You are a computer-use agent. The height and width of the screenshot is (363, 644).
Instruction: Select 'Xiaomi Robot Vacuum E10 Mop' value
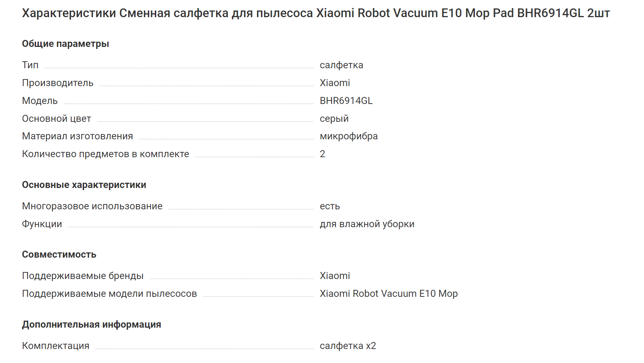(x=389, y=294)
